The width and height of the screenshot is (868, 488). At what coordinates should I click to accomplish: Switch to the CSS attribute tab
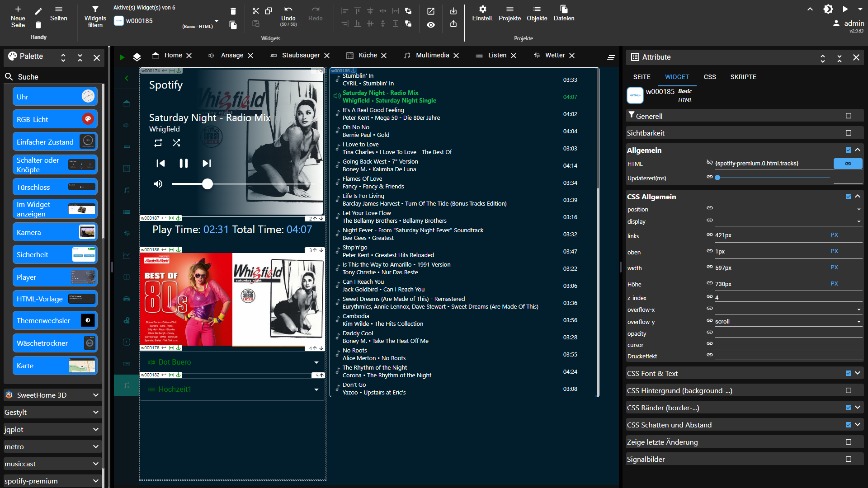pyautogui.click(x=709, y=77)
